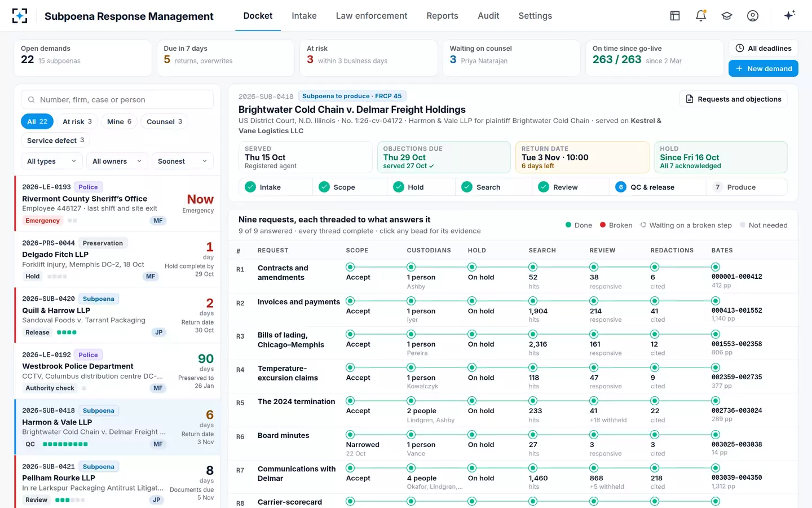
Task: Open the Reports tab
Action: 442,16
